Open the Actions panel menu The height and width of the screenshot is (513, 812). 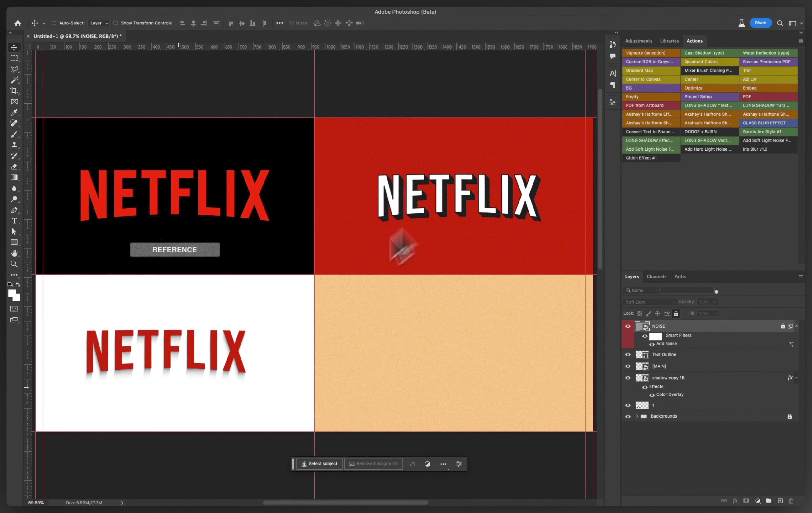[801, 41]
